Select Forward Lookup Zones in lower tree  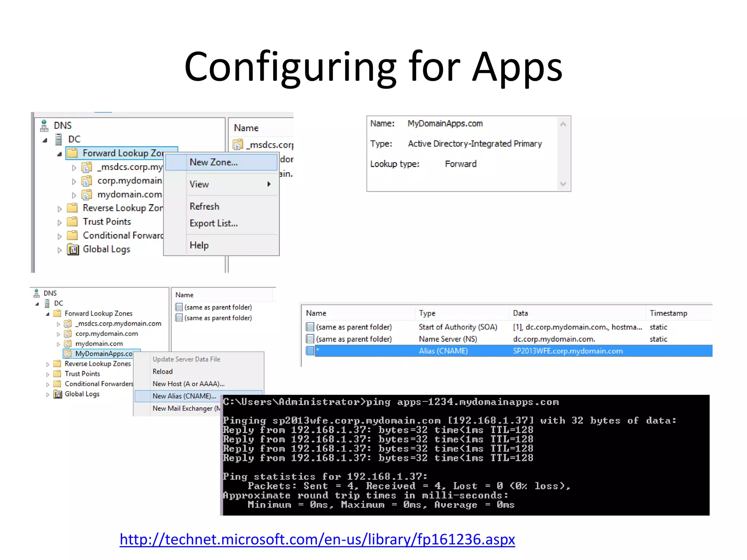pyautogui.click(x=98, y=314)
